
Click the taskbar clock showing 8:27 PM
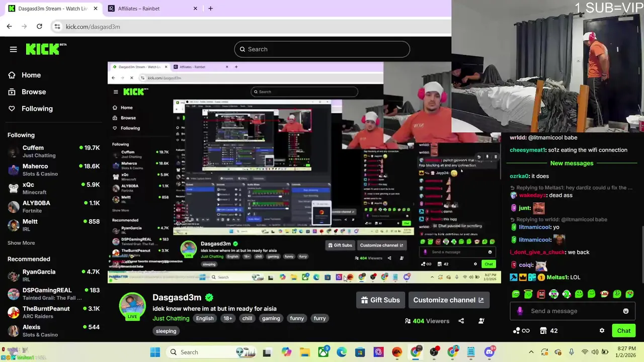(624, 352)
